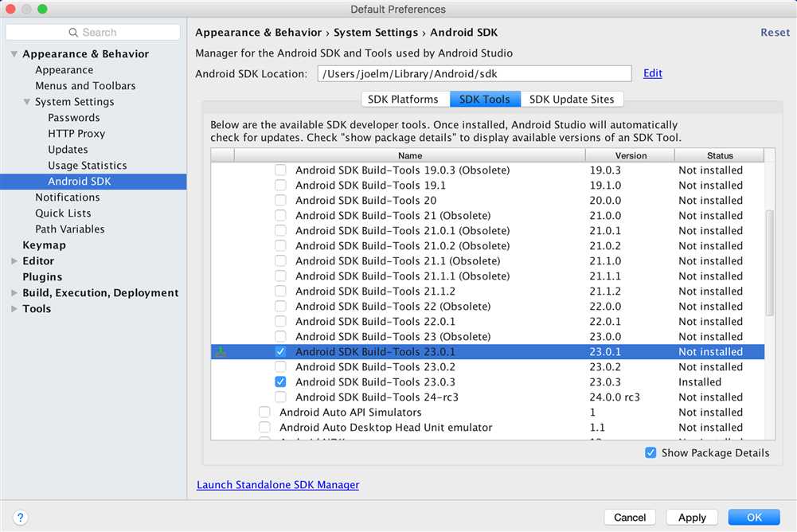Tick Android SDK Build-Tools 23.0.2 checkbox
The width and height of the screenshot is (797, 532).
pos(280,366)
